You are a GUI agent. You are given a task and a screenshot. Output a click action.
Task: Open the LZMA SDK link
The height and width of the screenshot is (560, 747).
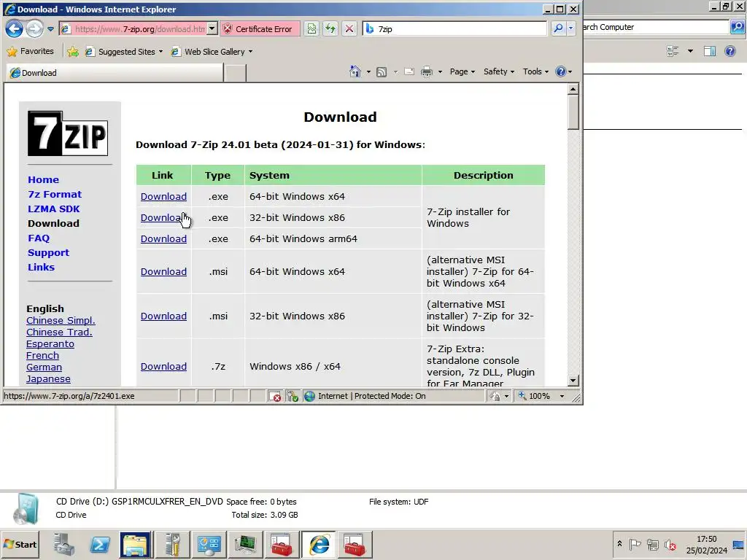(54, 209)
